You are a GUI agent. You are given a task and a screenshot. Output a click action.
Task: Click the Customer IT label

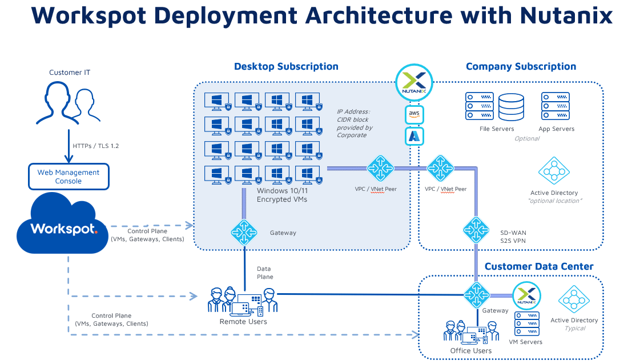(x=70, y=73)
